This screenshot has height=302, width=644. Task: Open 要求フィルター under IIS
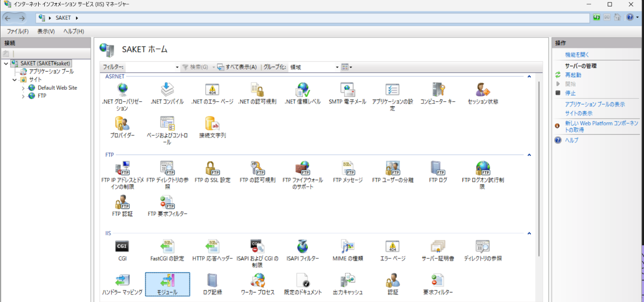[x=437, y=284]
